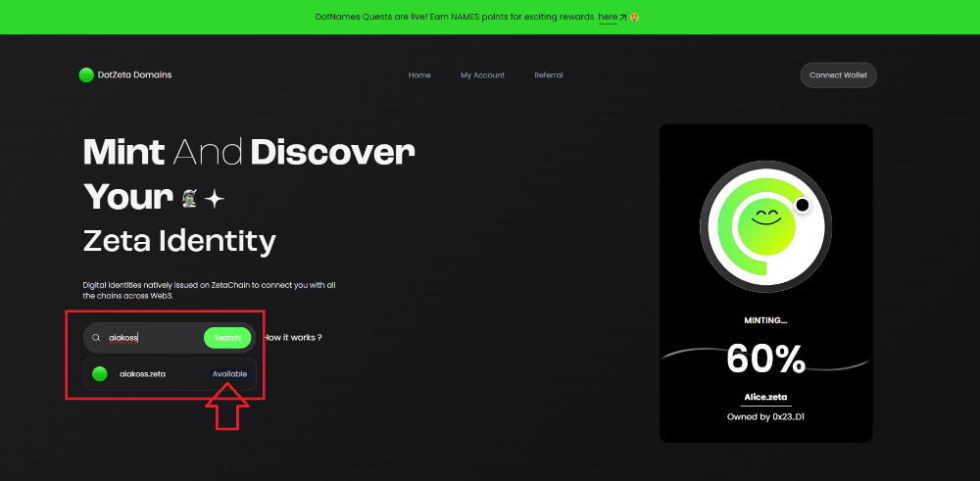Click the DotZeta Domains brand name
The height and width of the screenshot is (481, 980).
[134, 75]
